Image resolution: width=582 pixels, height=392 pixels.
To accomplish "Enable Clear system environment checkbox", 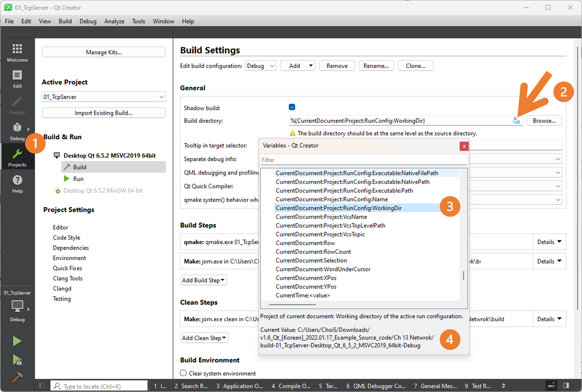I will [183, 373].
